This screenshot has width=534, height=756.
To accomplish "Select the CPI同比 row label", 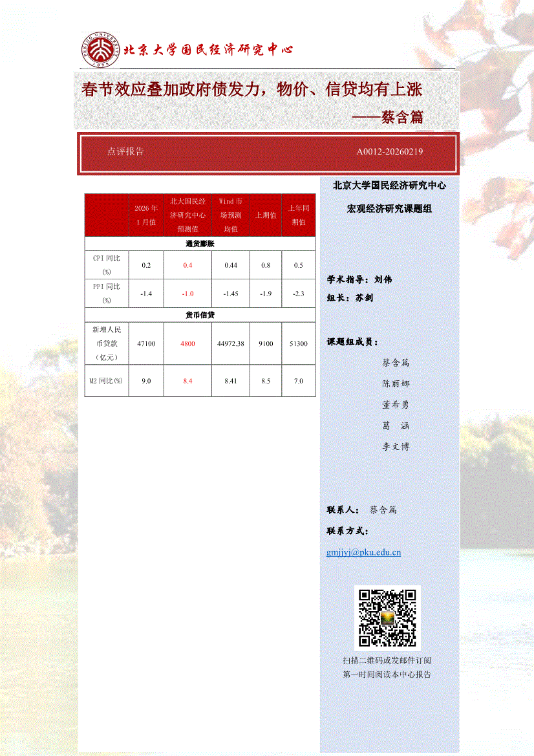I will click(x=107, y=265).
